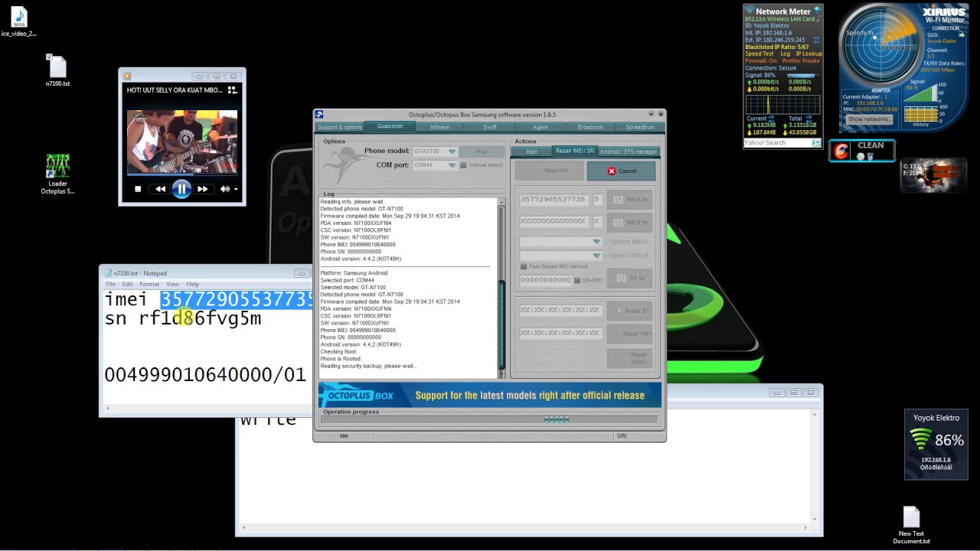The image size is (980, 551).
Task: Switch to the Agere tab
Action: point(541,127)
